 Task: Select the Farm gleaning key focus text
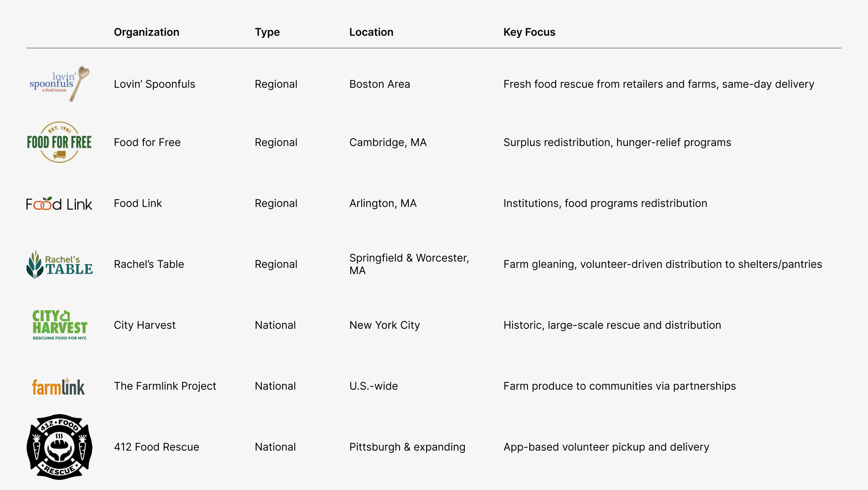pos(662,264)
